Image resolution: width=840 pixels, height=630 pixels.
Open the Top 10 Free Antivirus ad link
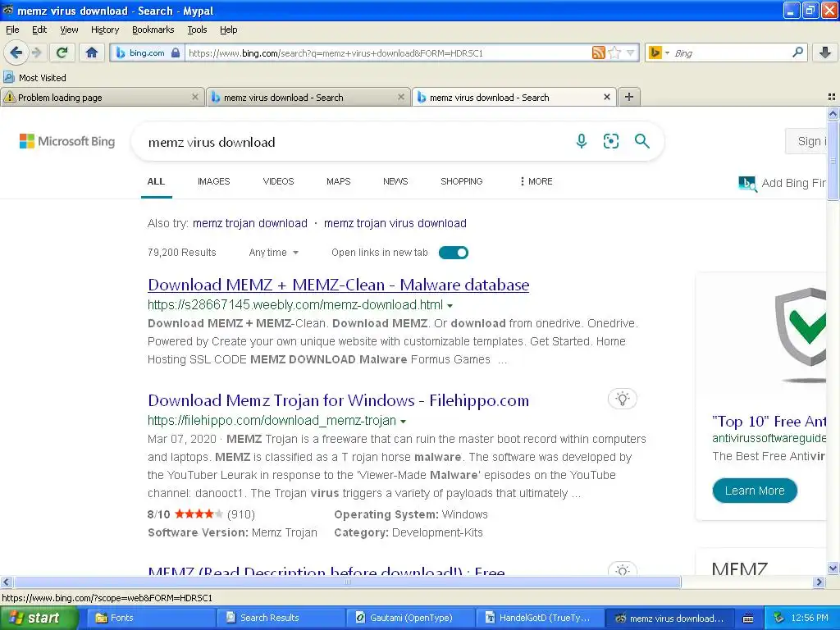tap(769, 422)
